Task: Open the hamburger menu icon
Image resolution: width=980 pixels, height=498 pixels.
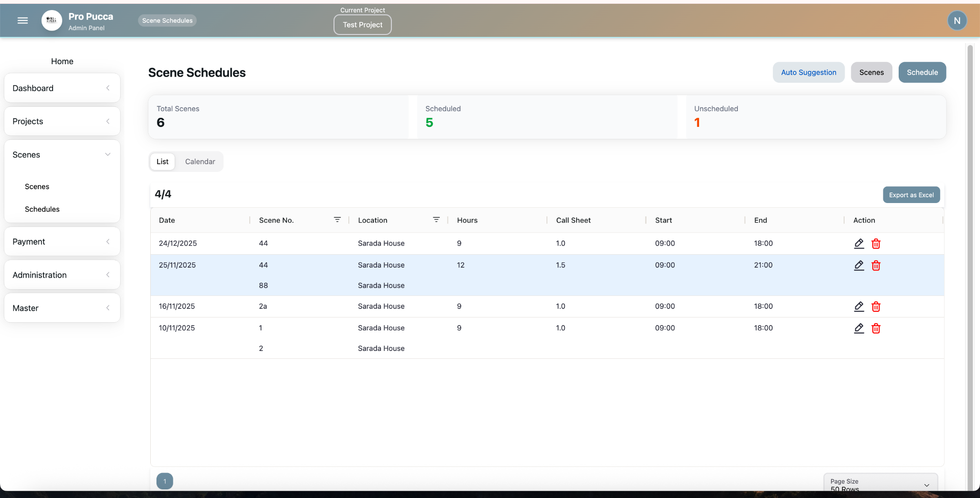Action: tap(22, 21)
